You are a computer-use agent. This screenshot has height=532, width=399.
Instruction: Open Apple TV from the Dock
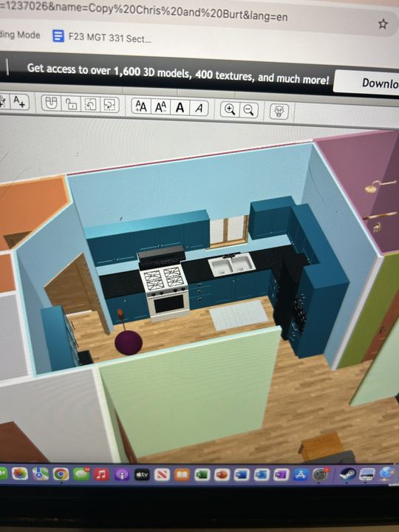click(x=142, y=474)
